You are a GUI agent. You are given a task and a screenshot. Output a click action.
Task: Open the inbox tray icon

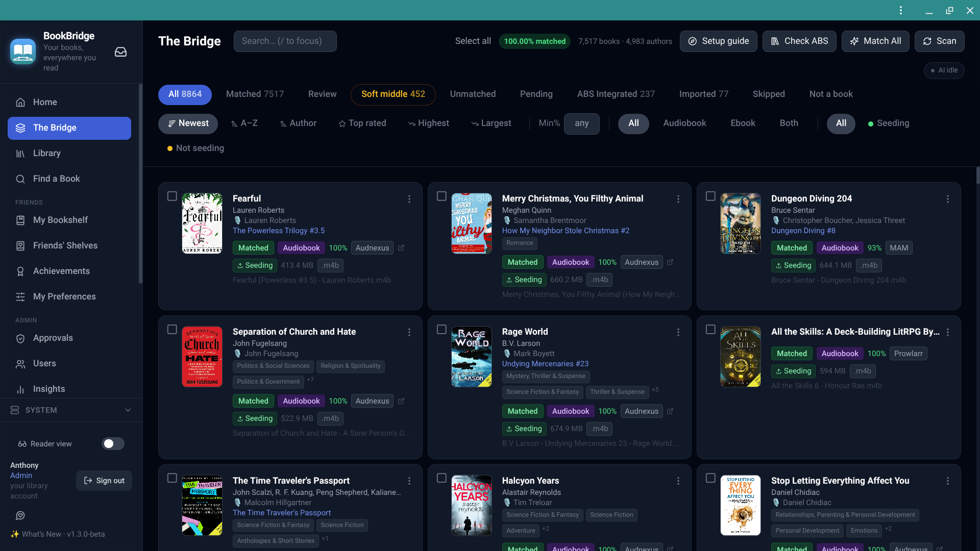pos(120,52)
